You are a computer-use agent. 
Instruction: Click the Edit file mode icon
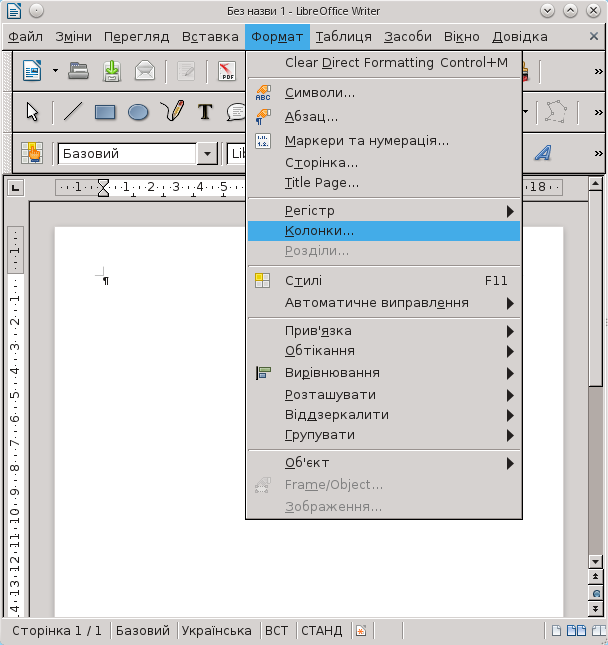point(186,71)
